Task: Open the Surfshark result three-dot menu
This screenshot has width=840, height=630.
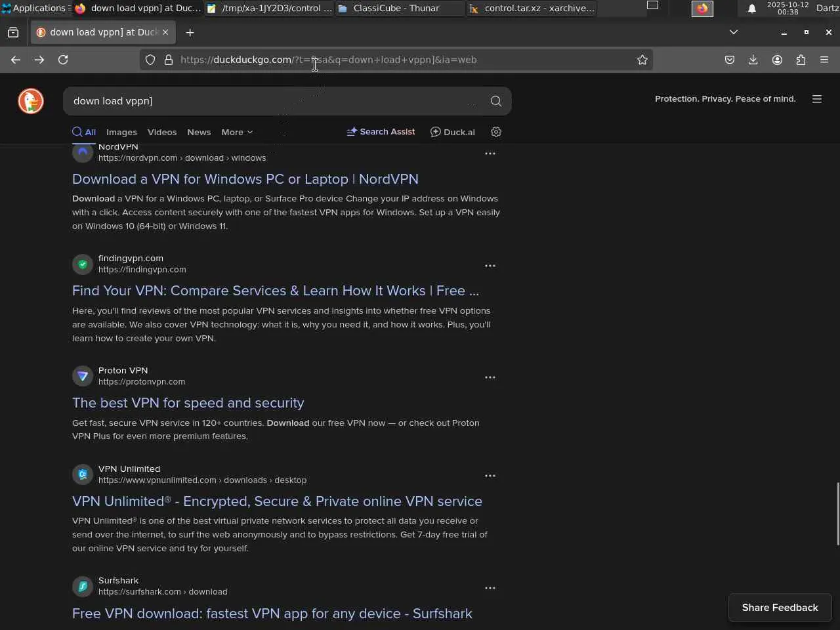Action: click(490, 588)
